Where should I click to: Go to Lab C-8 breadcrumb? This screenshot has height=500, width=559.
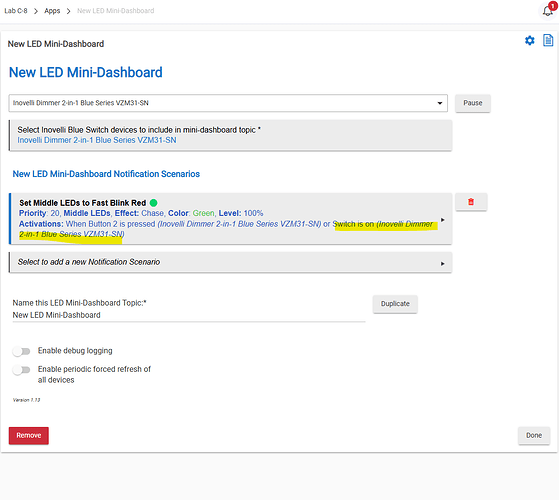coord(16,11)
